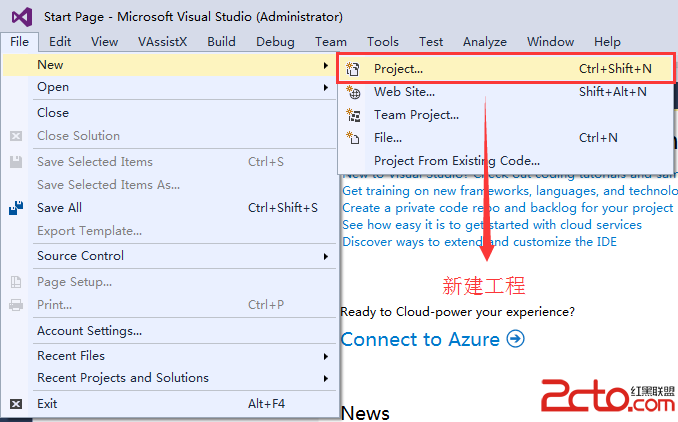Open the Test menu

click(431, 42)
